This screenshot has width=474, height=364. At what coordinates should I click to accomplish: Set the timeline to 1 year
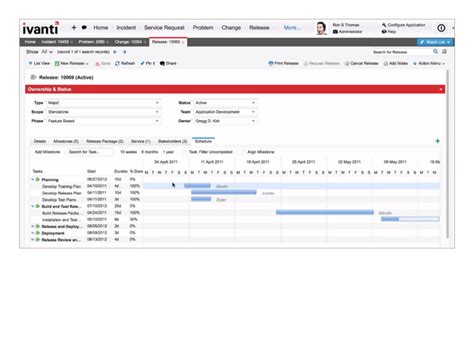pyautogui.click(x=168, y=152)
